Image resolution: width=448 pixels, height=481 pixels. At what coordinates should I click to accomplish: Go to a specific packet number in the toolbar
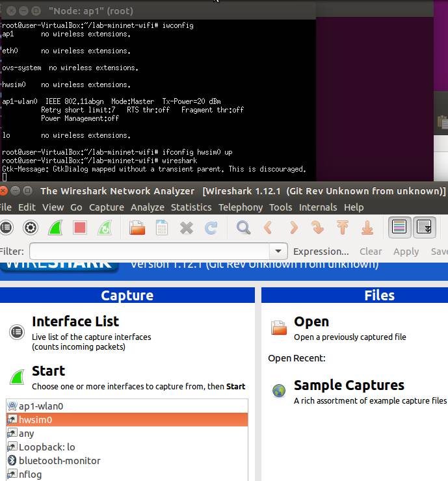[317, 227]
